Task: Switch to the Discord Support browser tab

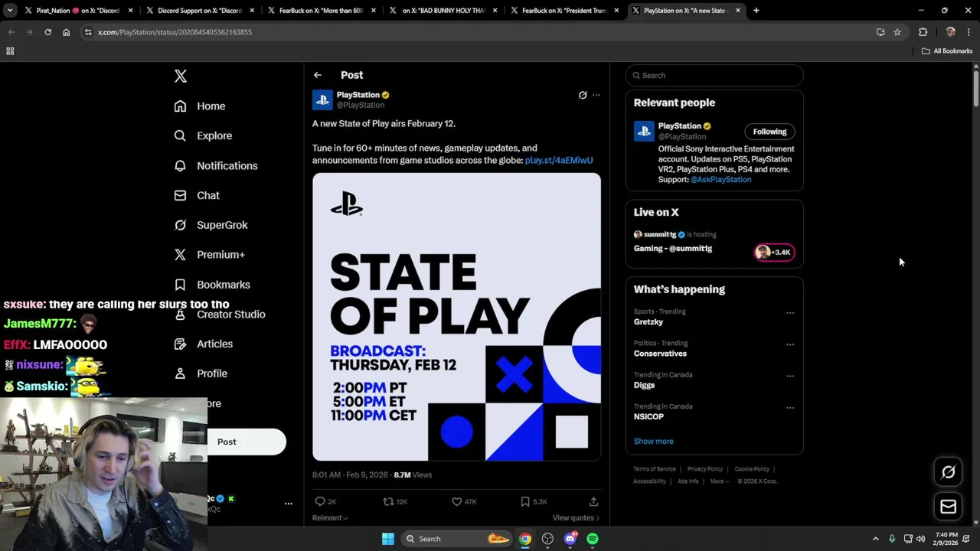Action: click(x=199, y=11)
